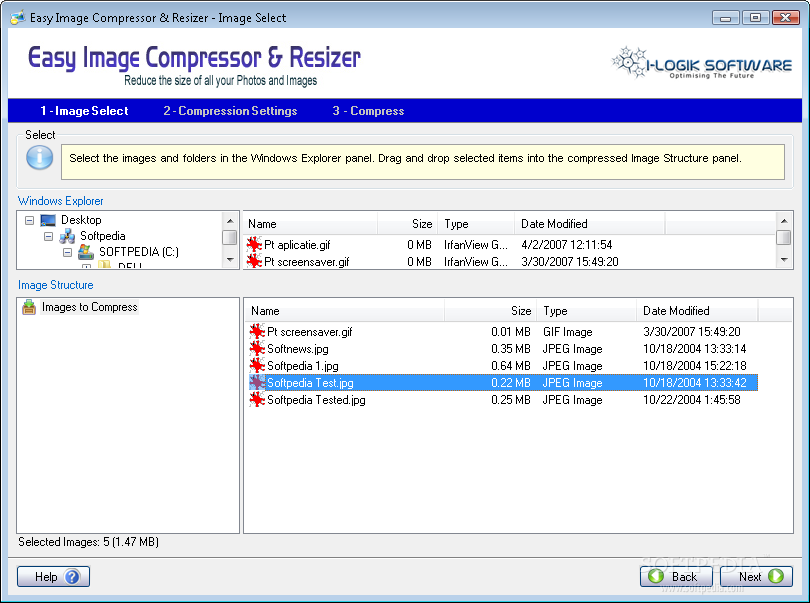Screen dimensions: 810x603
Task: Sort Windows Explorer list by Size header
Action: click(x=408, y=224)
